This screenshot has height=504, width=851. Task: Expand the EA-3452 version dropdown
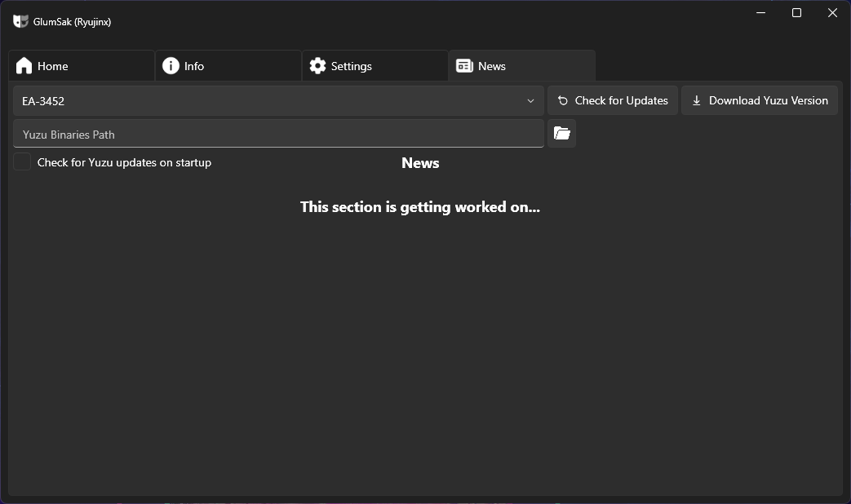(278, 101)
